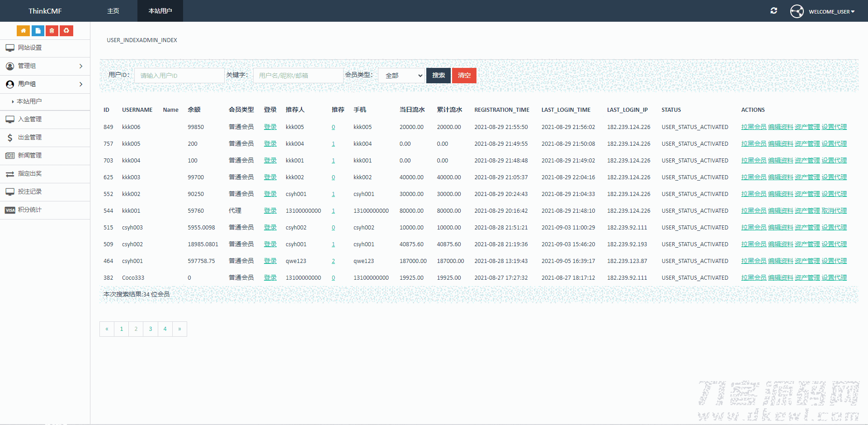Open 新闻管理 with the newspaper icon

point(30,156)
